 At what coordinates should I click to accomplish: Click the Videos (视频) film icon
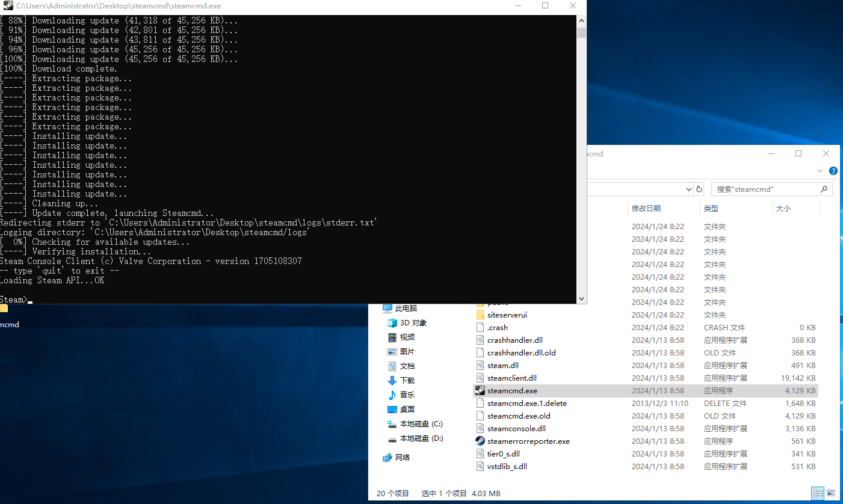(x=392, y=337)
